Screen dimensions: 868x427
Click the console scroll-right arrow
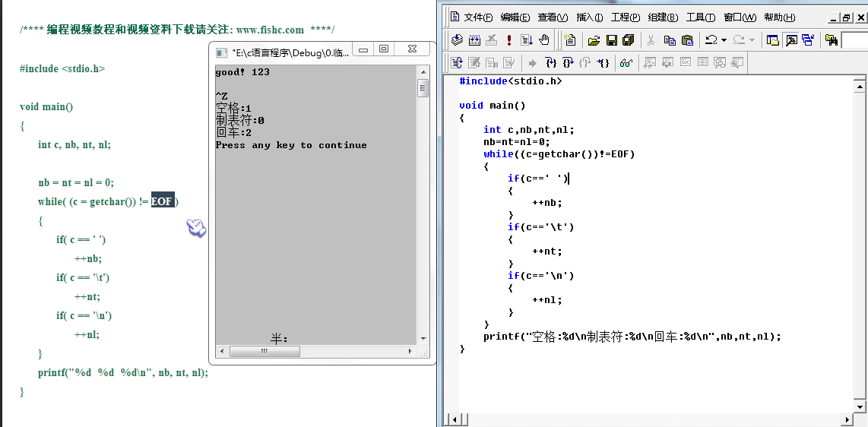(410, 351)
